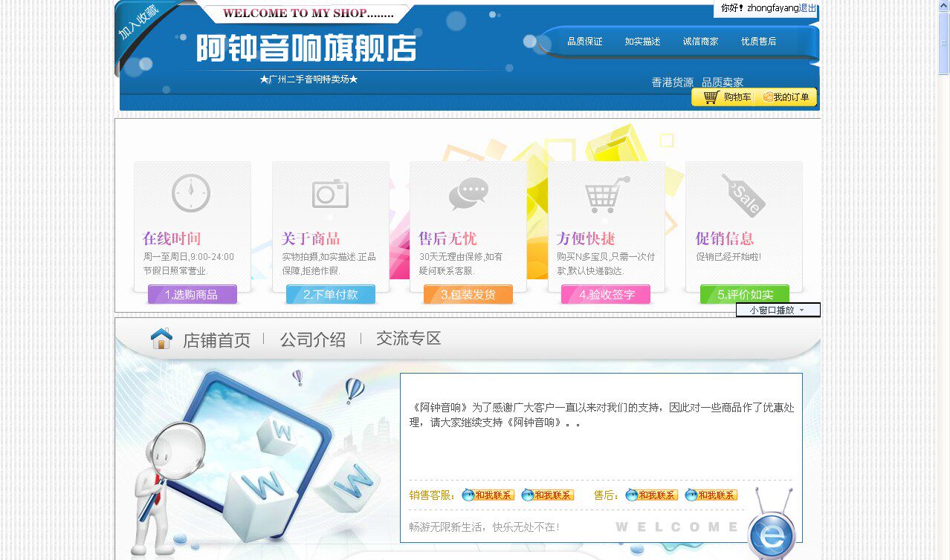Click the home icon beside 店铺首页

tap(161, 339)
